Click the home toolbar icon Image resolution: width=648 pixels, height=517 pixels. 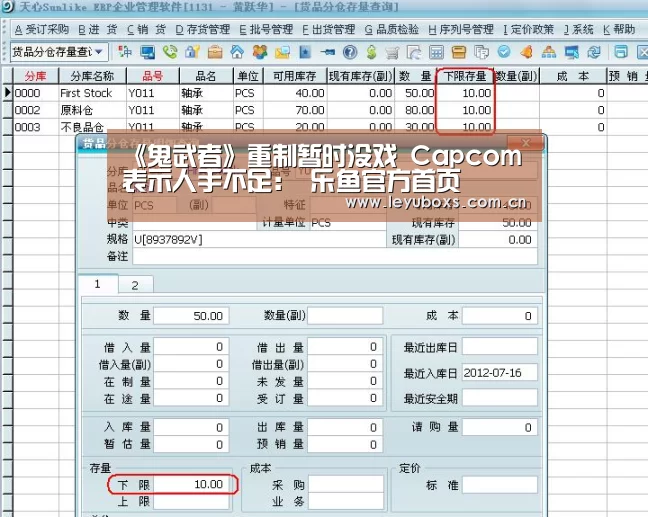(x=237, y=52)
